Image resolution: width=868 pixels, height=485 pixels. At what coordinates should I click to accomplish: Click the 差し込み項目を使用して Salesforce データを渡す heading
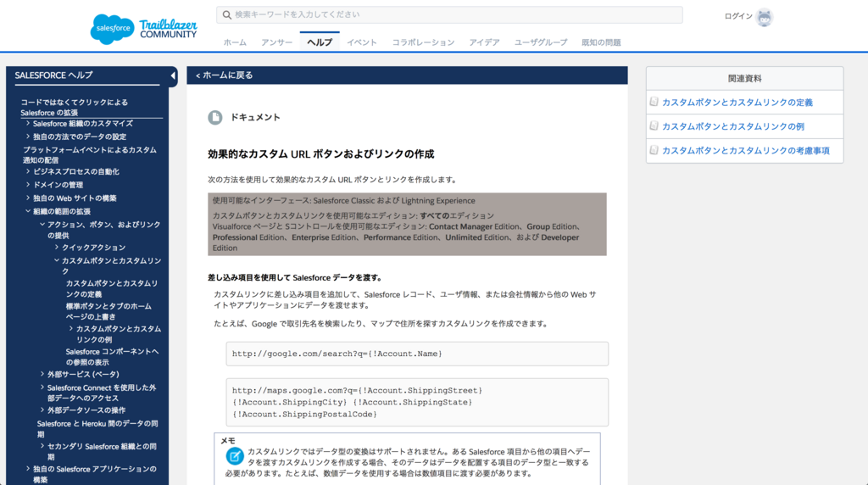[295, 277]
